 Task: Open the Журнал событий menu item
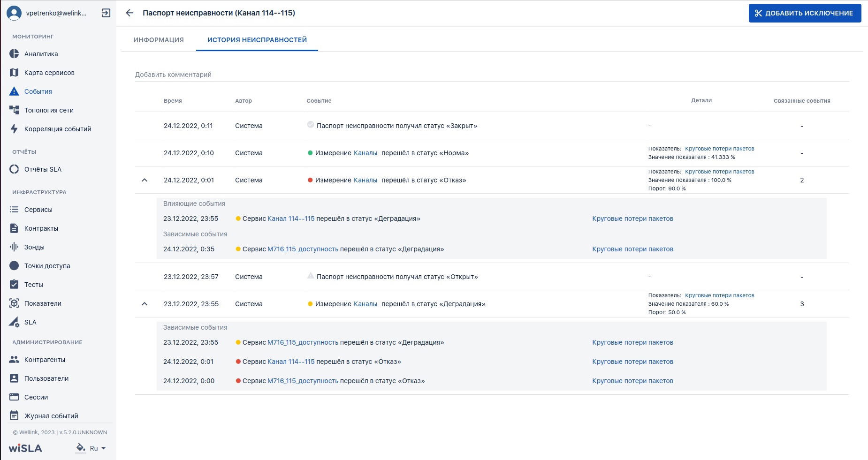tap(51, 416)
